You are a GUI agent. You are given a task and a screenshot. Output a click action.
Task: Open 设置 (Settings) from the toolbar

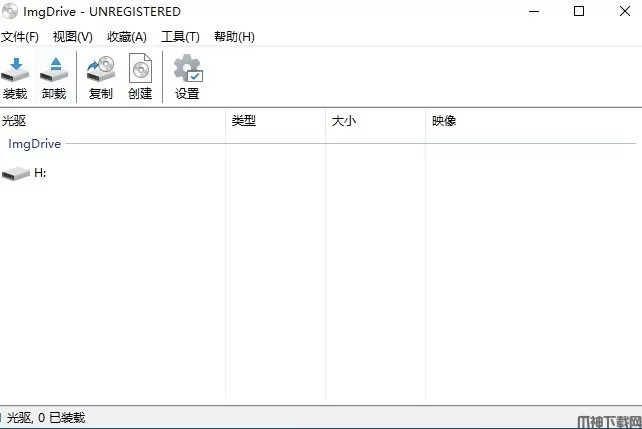click(x=188, y=78)
